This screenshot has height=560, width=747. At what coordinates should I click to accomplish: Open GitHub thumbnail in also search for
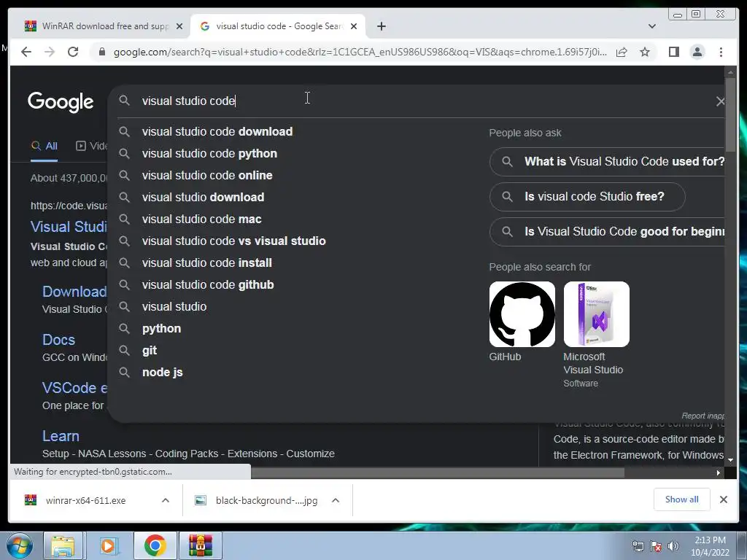point(522,314)
